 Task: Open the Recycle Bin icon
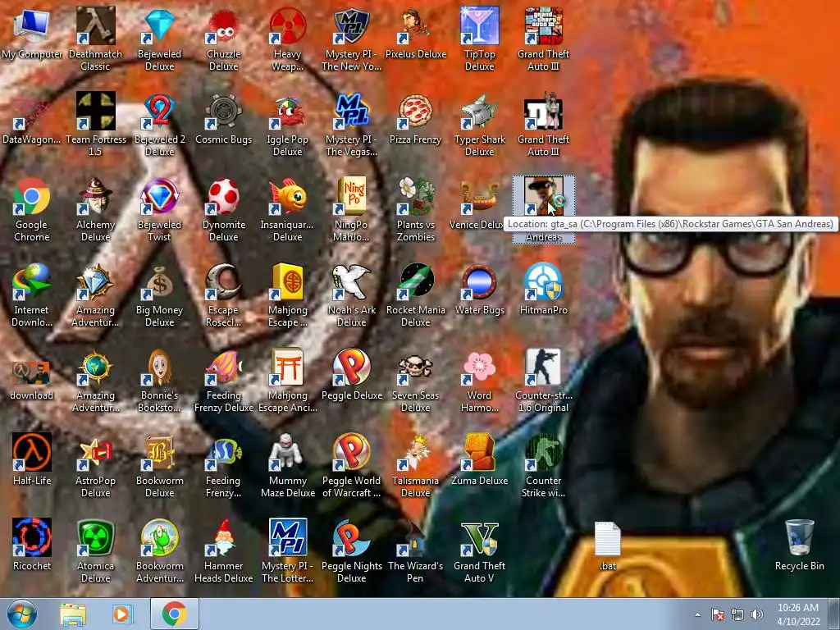799,537
